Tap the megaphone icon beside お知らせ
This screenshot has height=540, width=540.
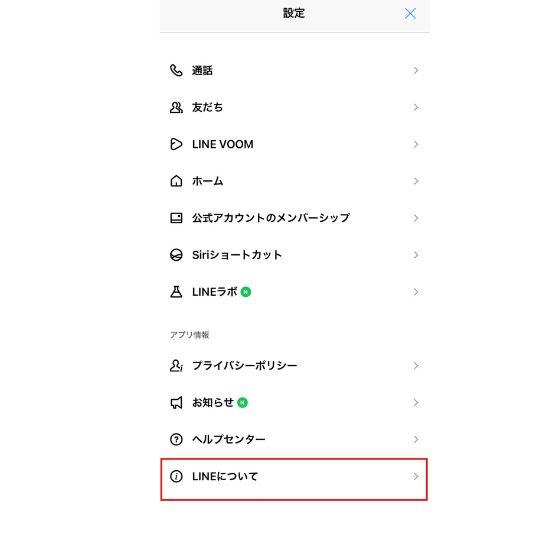176,403
